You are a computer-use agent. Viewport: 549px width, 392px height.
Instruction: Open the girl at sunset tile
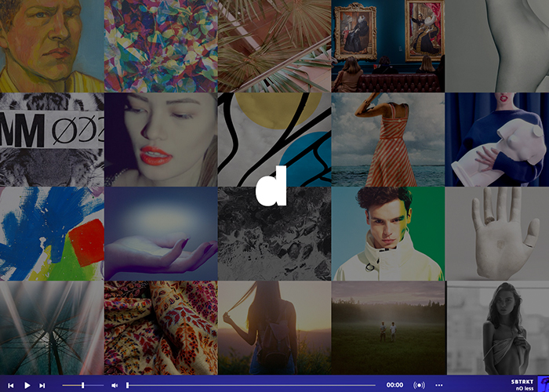(274, 328)
